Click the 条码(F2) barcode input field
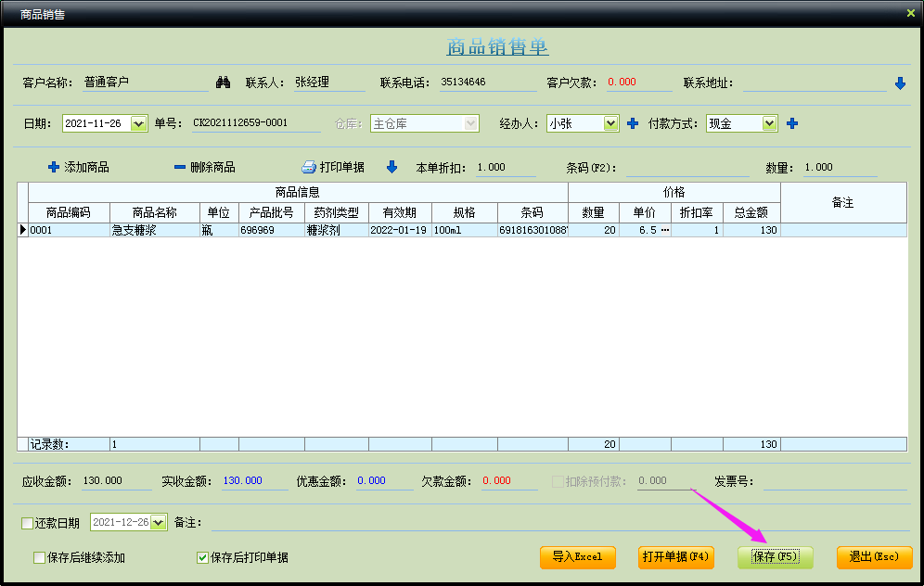 (687, 168)
